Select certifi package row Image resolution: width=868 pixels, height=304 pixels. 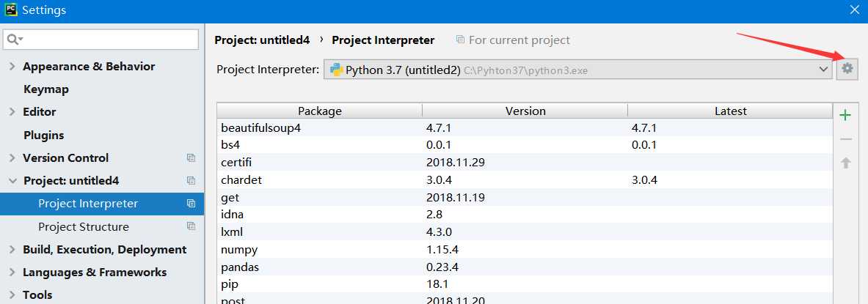coord(524,163)
